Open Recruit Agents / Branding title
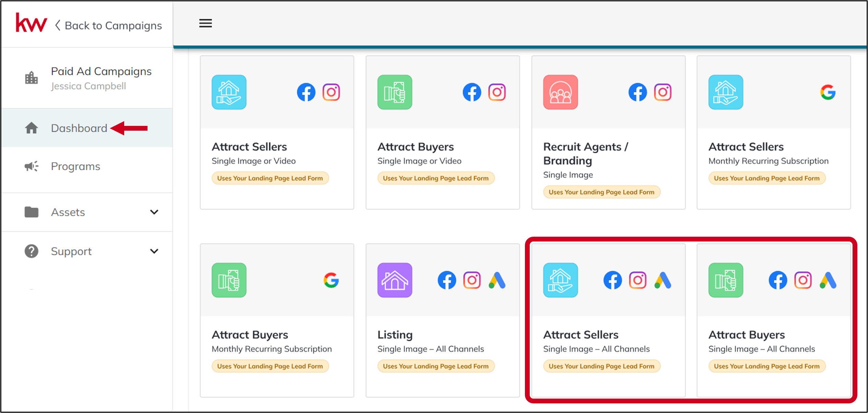 click(x=586, y=154)
